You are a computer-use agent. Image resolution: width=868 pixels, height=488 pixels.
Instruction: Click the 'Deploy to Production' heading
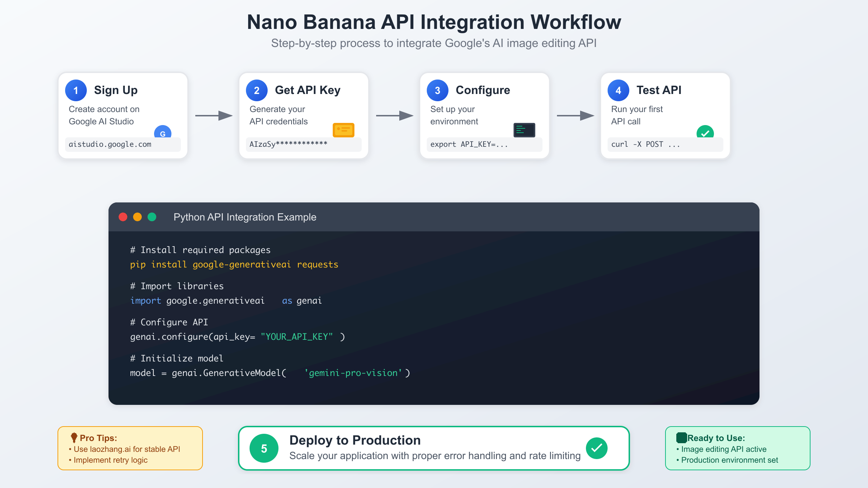click(355, 440)
